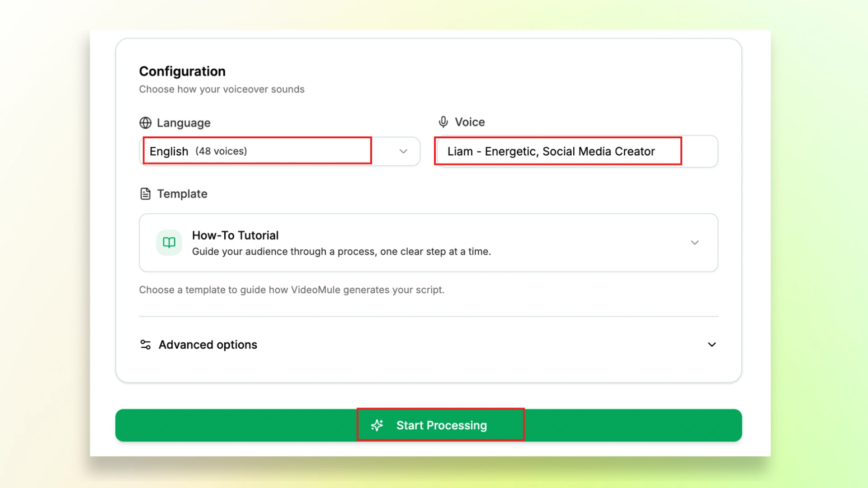868x488 pixels.
Task: Click the Configuration heading
Action: pos(182,71)
